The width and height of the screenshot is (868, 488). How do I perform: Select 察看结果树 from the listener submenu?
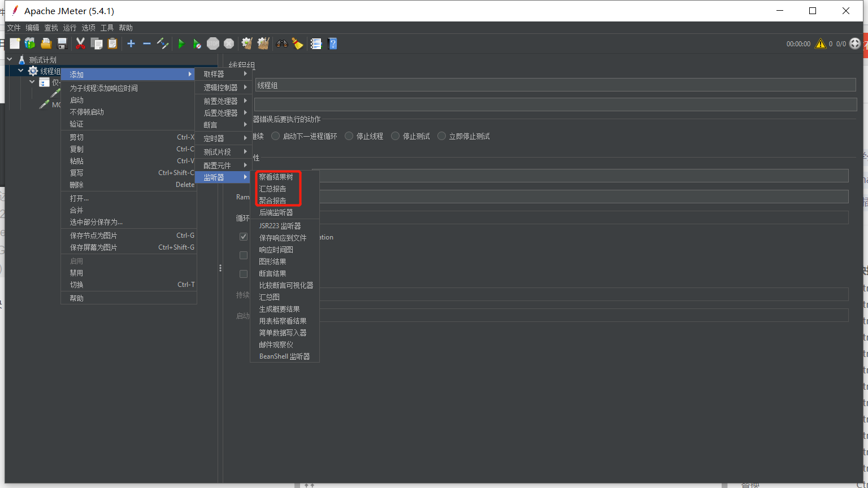275,176
